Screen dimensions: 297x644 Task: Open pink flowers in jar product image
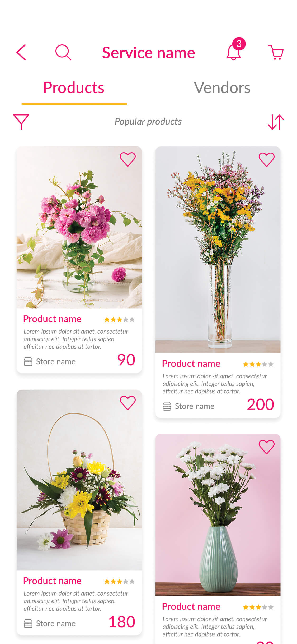(79, 227)
